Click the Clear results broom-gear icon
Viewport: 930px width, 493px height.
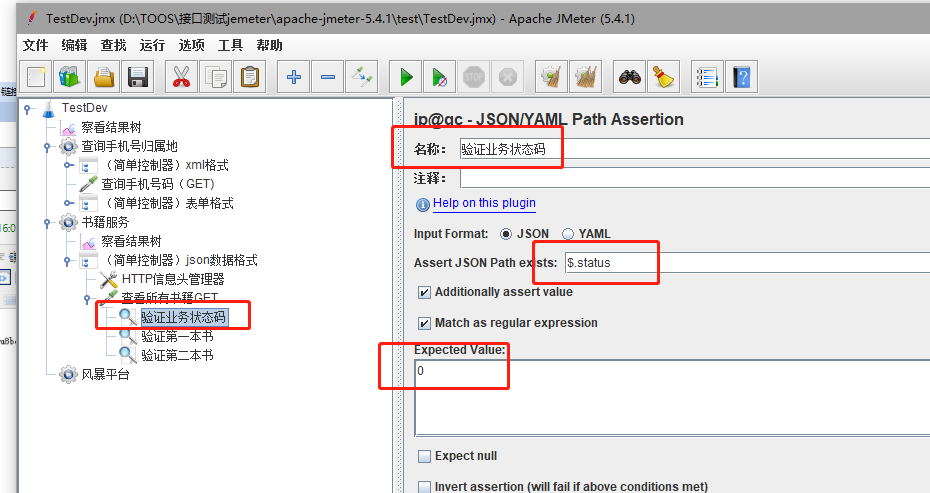point(552,77)
